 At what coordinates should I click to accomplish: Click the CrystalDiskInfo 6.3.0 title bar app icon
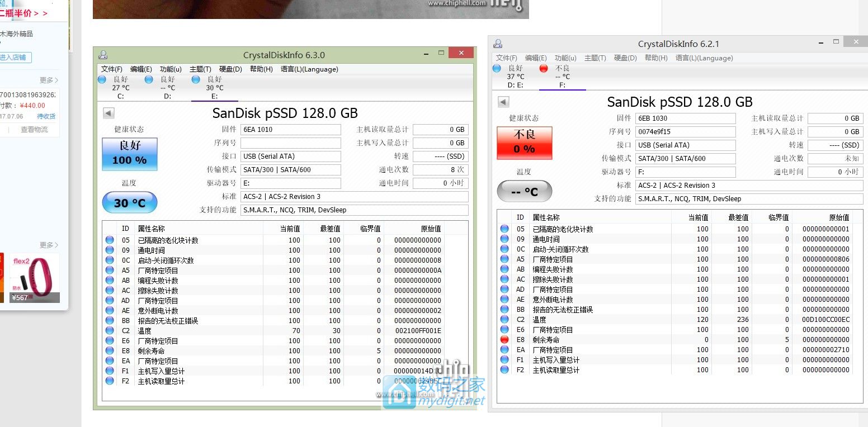[102, 55]
